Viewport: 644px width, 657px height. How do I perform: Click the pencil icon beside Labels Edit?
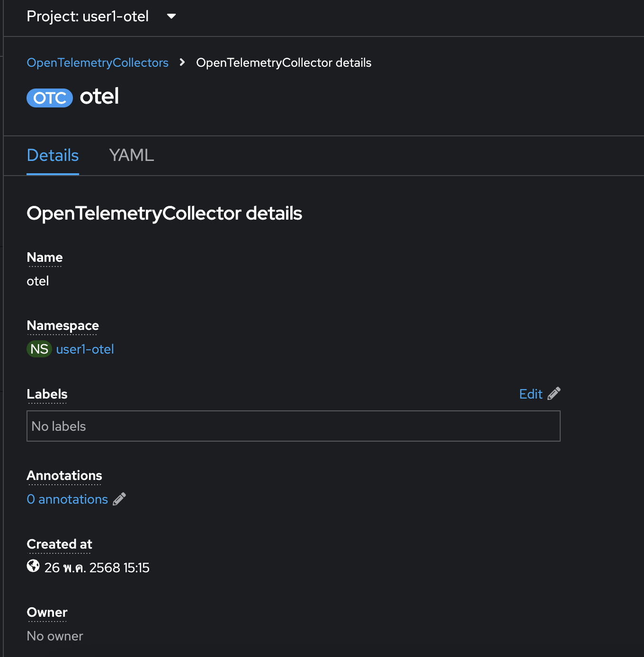554,394
